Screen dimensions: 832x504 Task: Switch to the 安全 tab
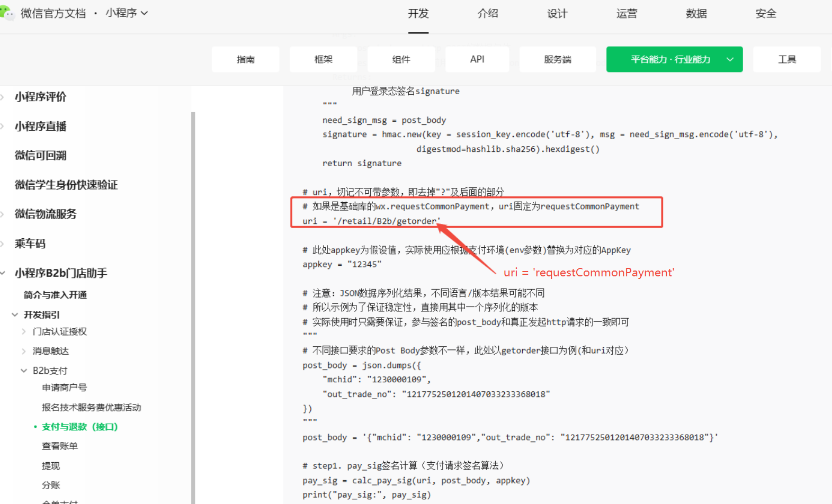(766, 14)
